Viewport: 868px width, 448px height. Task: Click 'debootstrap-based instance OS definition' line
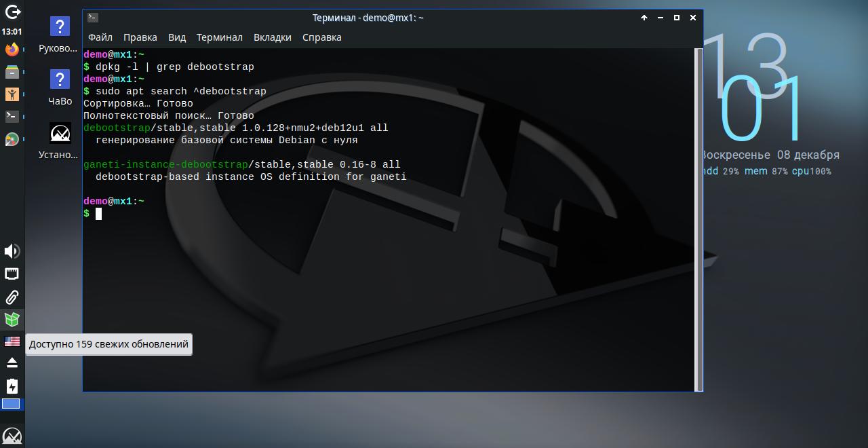coord(251,176)
